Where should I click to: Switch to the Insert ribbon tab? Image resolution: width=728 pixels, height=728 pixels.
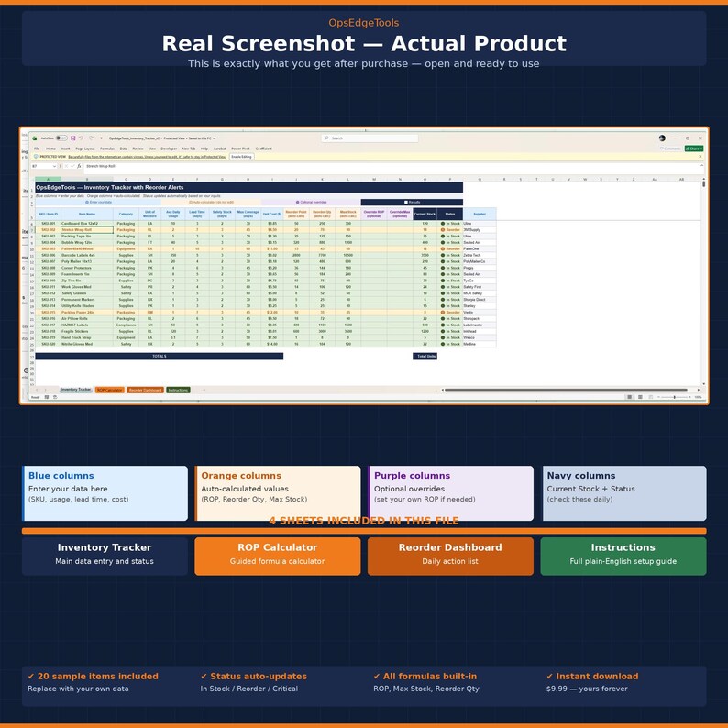[x=65, y=149]
